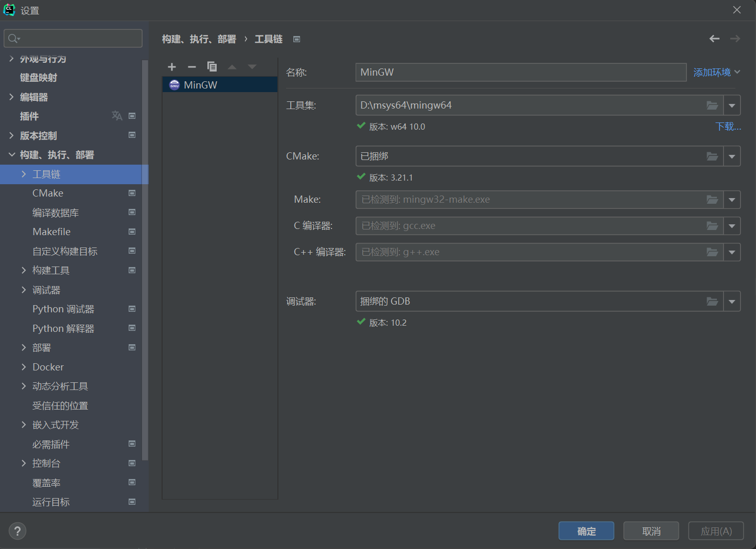Viewport: 756px width, 549px height.
Task: Browse folder for Make field
Action: pyautogui.click(x=712, y=200)
